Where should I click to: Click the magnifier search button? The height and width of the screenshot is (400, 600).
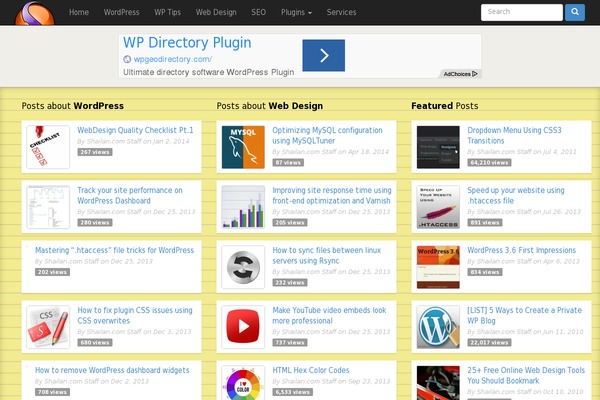pyautogui.click(x=575, y=12)
